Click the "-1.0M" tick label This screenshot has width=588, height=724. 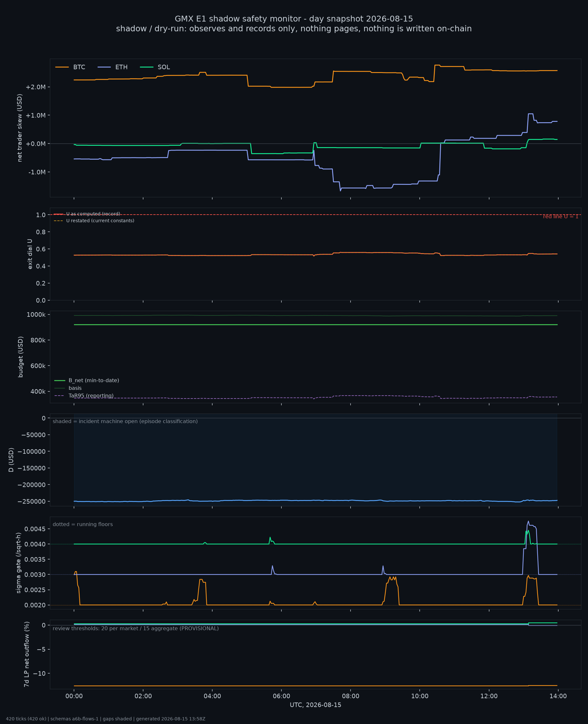click(x=37, y=172)
